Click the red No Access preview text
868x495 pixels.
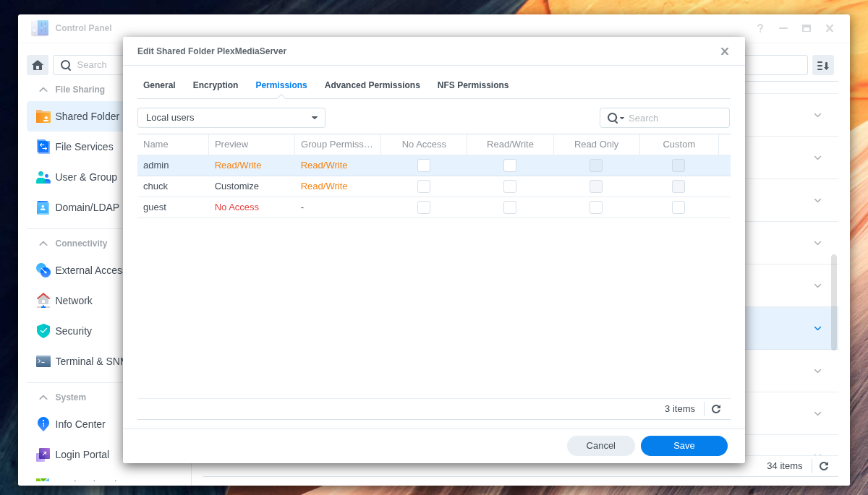(237, 207)
